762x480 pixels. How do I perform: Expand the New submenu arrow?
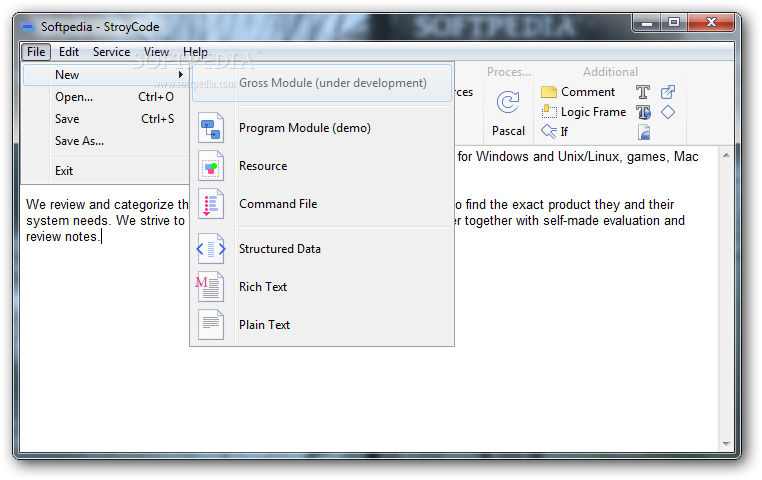coord(180,75)
